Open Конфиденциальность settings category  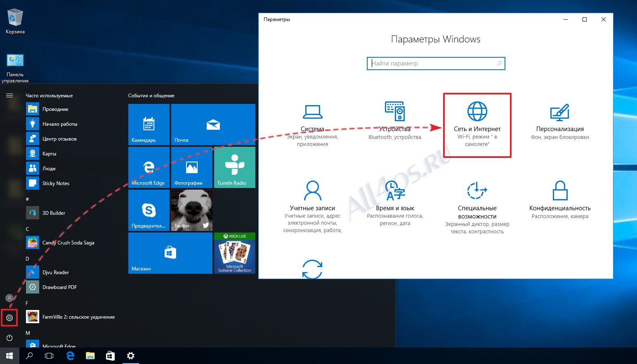click(x=560, y=200)
